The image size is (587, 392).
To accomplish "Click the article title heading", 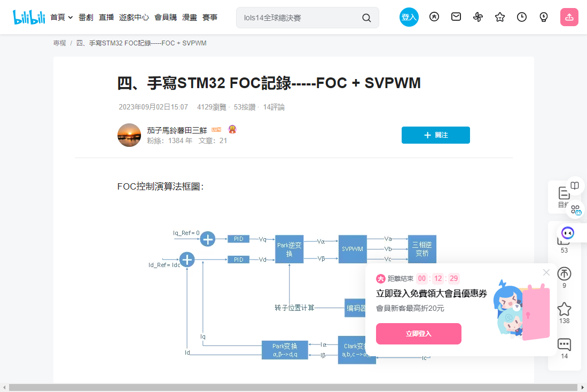I will pos(269,83).
